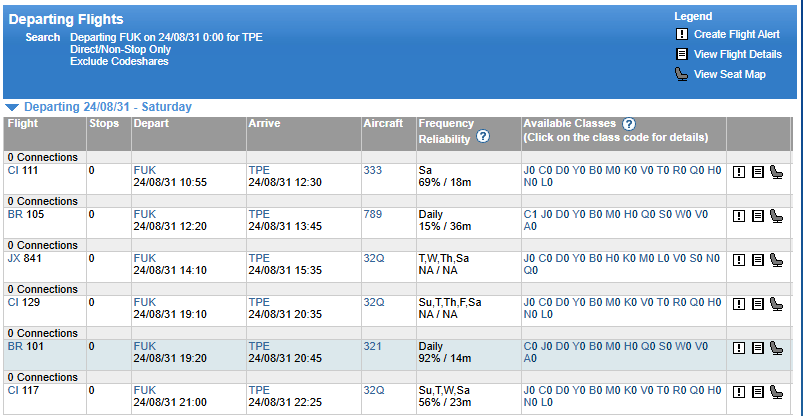Click the 321 aircraft link for BR 101

pos(373,347)
